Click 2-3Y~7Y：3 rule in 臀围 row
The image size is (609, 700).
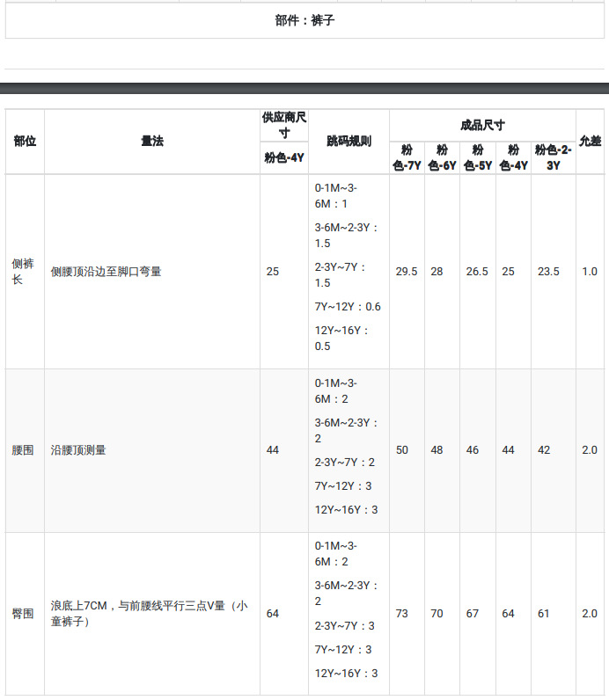(x=344, y=625)
